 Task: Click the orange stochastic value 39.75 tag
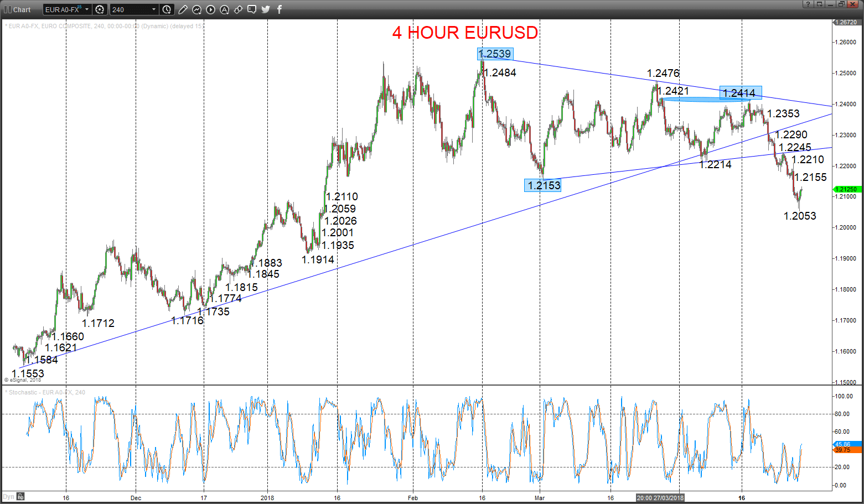(847, 450)
